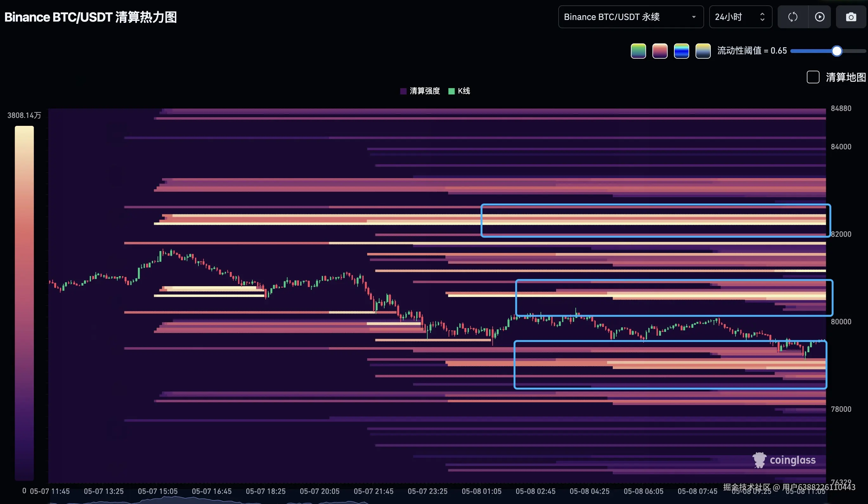Take a screenshot with the camera icon

click(851, 17)
